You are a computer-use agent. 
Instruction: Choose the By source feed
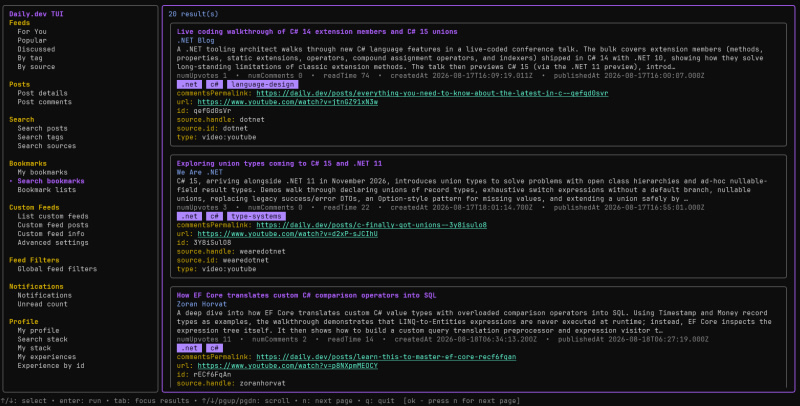[x=36, y=67]
